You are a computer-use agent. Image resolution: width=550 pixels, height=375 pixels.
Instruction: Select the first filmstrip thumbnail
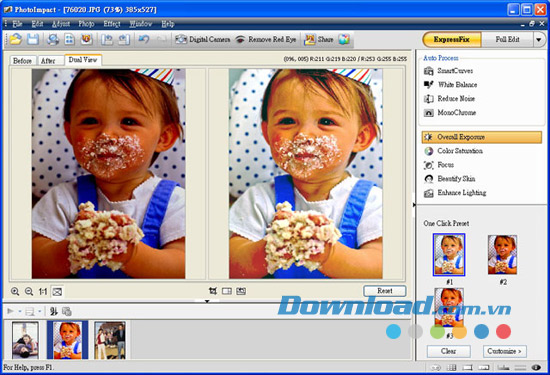pyautogui.click(x=25, y=340)
